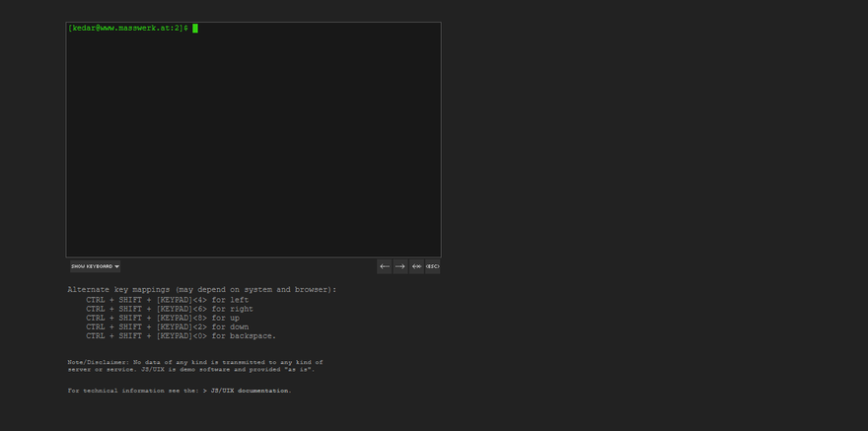Select the KEYPAD 2 for down line
868x431 pixels.
167,326
